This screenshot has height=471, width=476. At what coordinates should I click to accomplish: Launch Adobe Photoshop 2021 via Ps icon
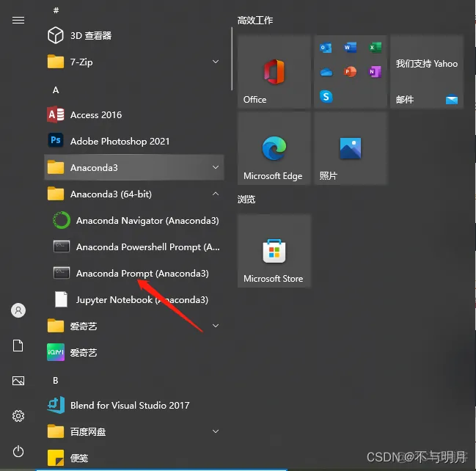[56, 140]
